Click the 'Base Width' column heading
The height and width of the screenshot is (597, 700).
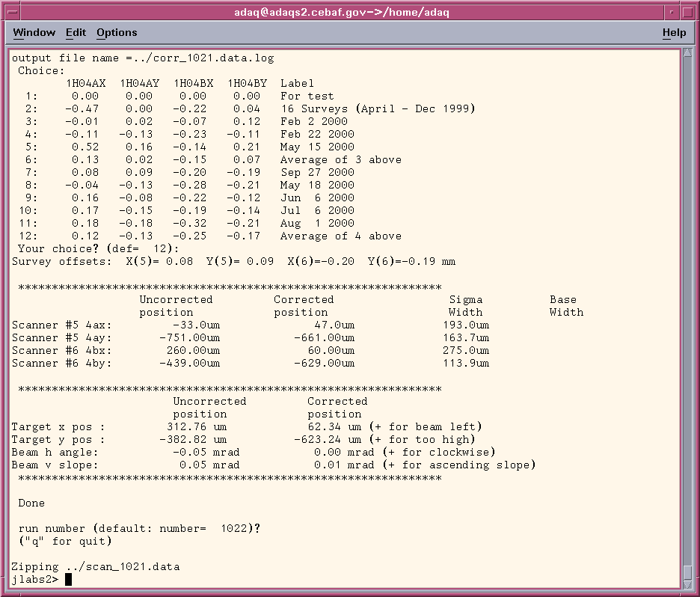click(567, 306)
